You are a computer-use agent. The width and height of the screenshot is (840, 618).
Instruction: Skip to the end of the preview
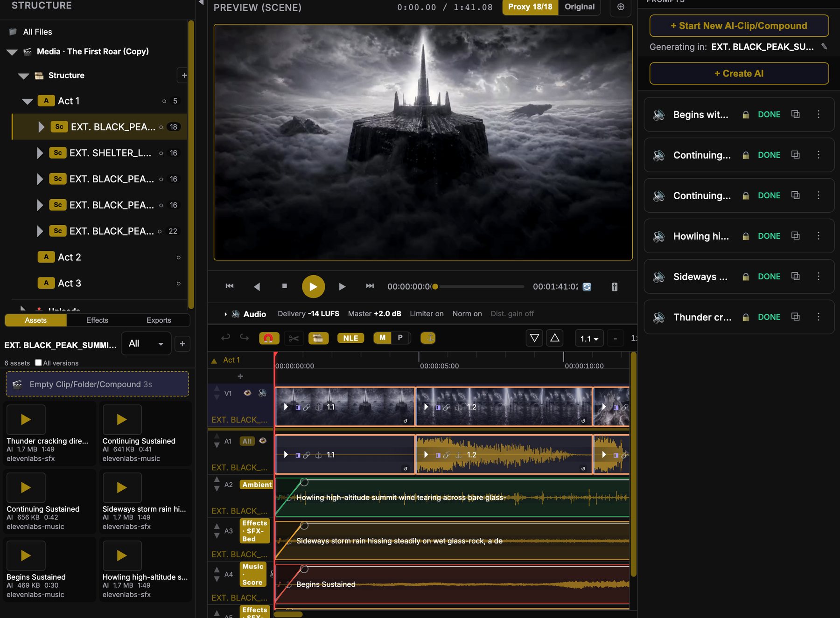click(370, 286)
